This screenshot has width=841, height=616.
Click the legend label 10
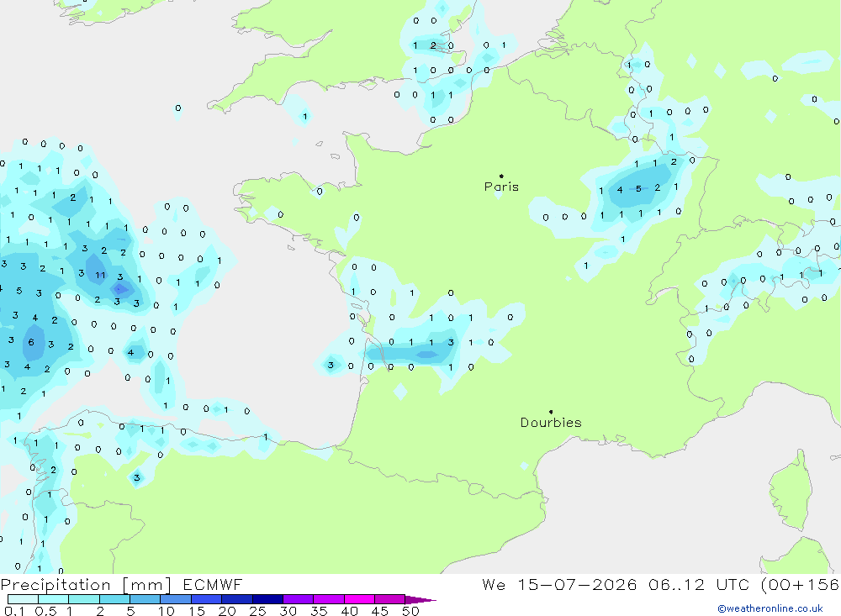pos(166,611)
